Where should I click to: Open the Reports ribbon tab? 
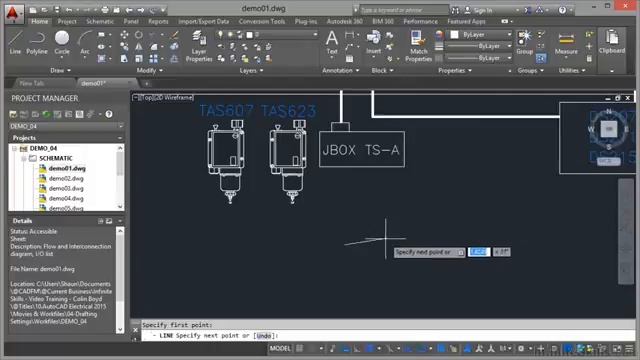coord(158,21)
